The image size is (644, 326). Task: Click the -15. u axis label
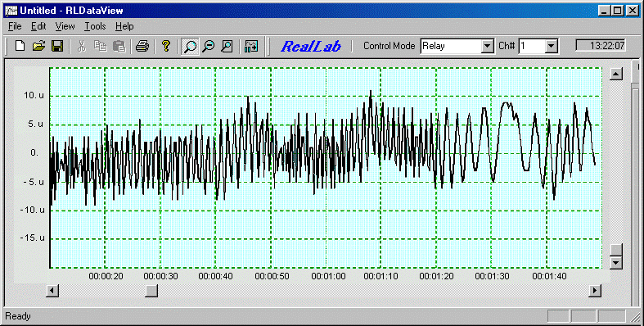[33, 238]
